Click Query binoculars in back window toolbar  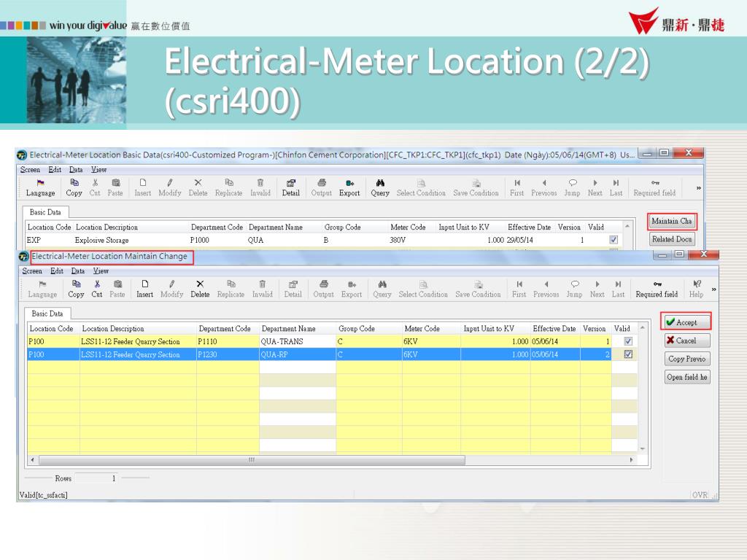(380, 183)
